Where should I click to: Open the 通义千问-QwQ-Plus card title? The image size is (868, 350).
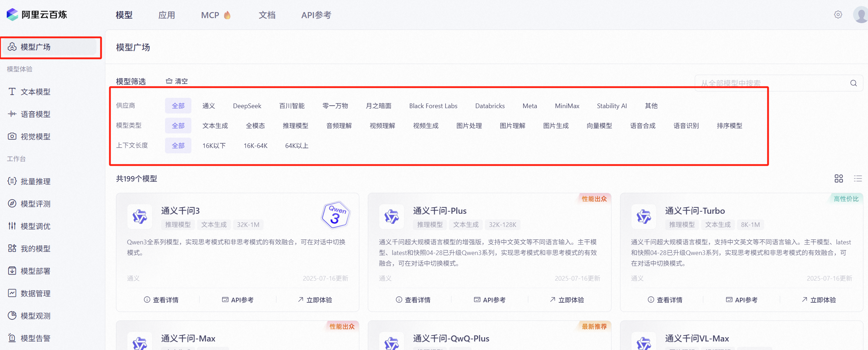point(451,338)
